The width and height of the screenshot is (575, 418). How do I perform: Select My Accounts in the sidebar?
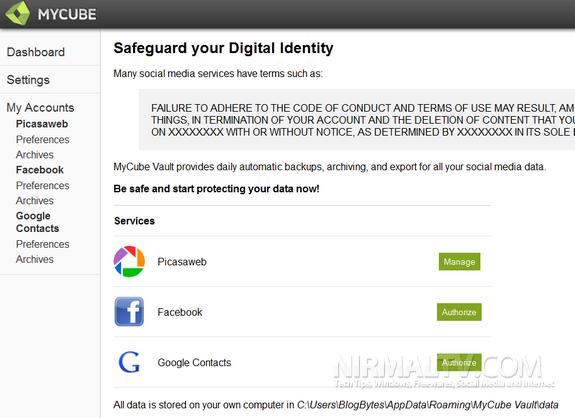click(x=40, y=107)
